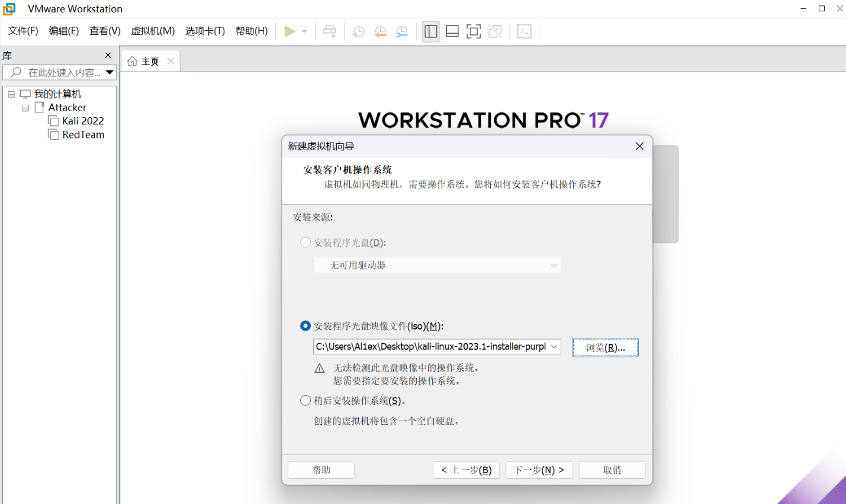The image size is (846, 504).
Task: Click the Kali 2022 VM icon
Action: [x=54, y=121]
